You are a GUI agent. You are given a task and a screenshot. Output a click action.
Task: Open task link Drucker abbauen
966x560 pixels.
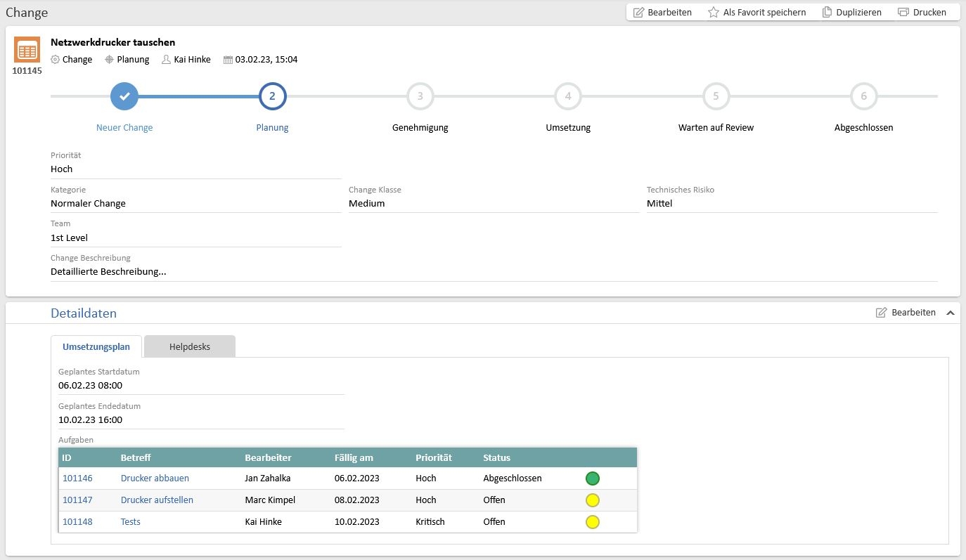[155, 478]
